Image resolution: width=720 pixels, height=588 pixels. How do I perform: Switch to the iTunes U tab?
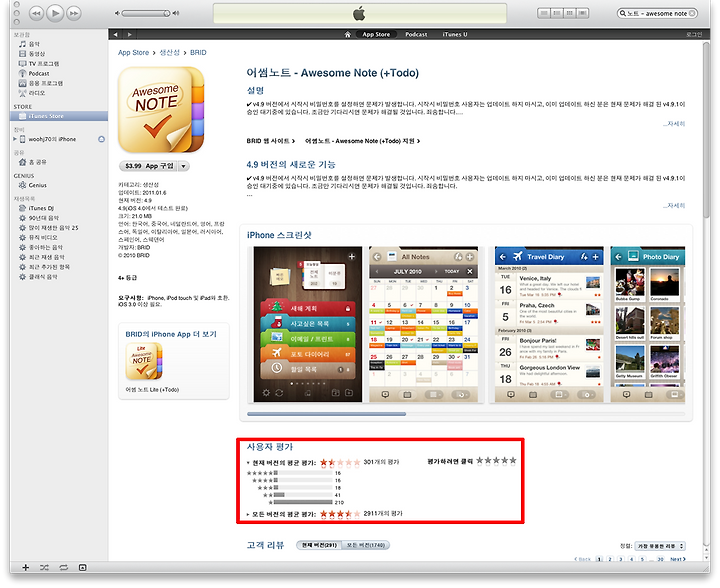[455, 34]
